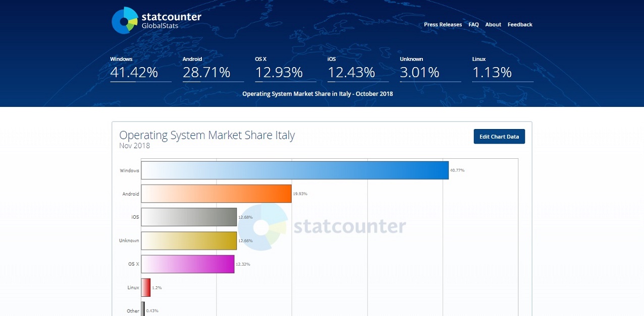Click the 0.43% bar value
The height and width of the screenshot is (316, 644).
click(x=152, y=311)
